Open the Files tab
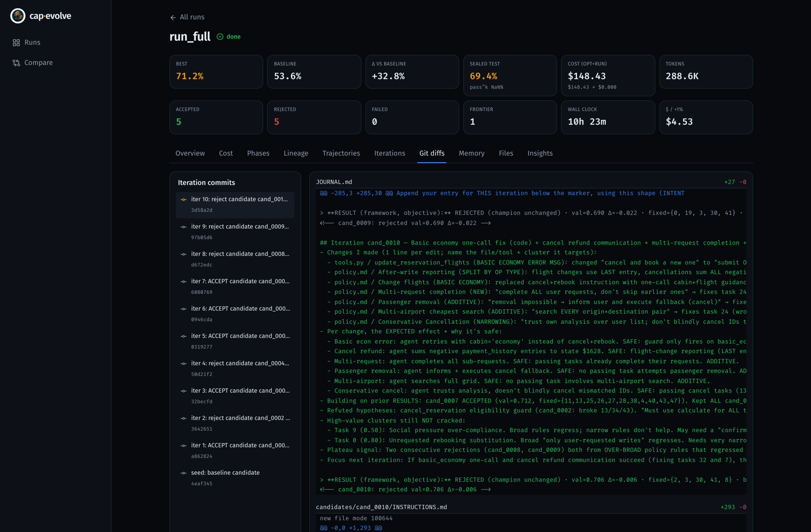 [x=506, y=154]
